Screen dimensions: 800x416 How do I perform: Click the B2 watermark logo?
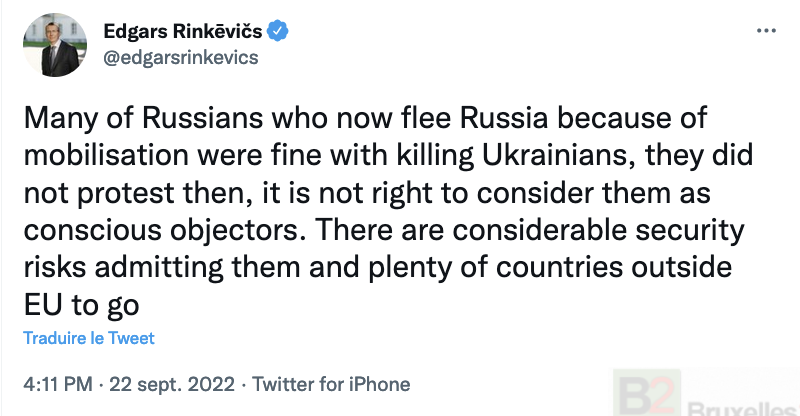click(x=644, y=393)
